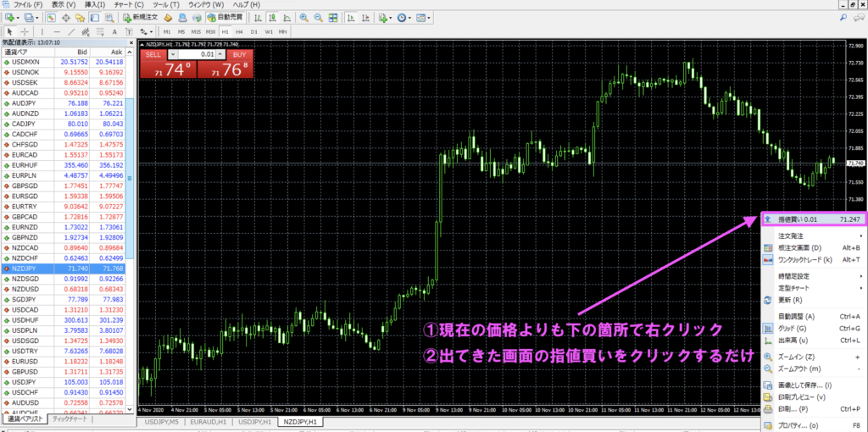Viewport: 868px width, 432px height.
Task: Select the USDJPY row in Market Watch
Action: pos(63,382)
